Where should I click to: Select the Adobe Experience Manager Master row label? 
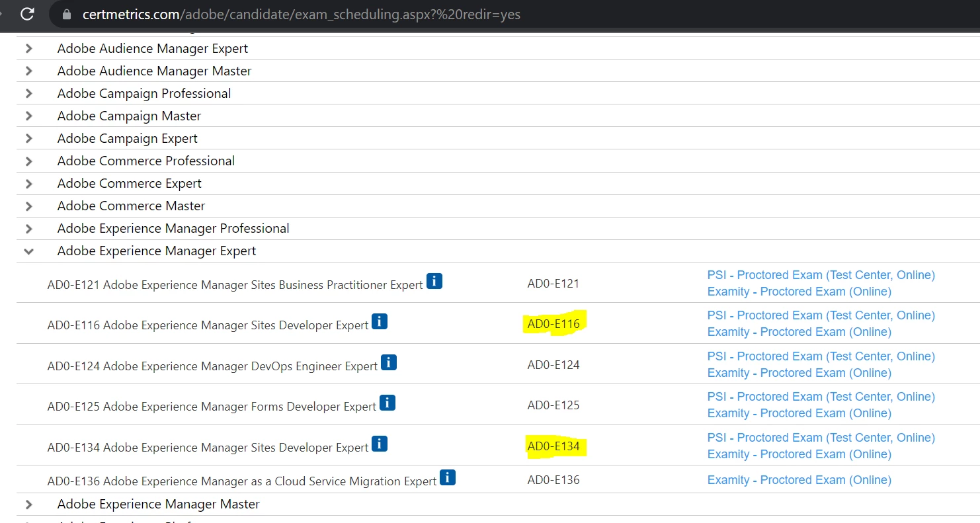click(x=159, y=504)
